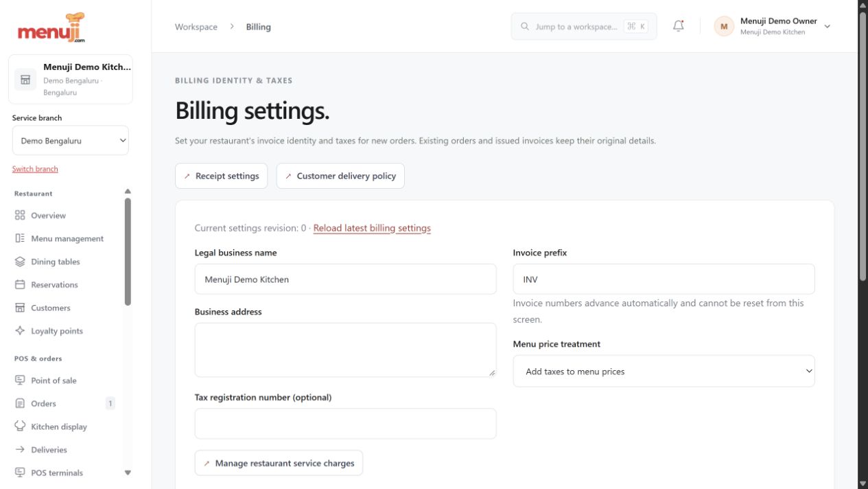Click the Menuji Demo Owner name
This screenshot has height=489, width=868.
tap(779, 21)
